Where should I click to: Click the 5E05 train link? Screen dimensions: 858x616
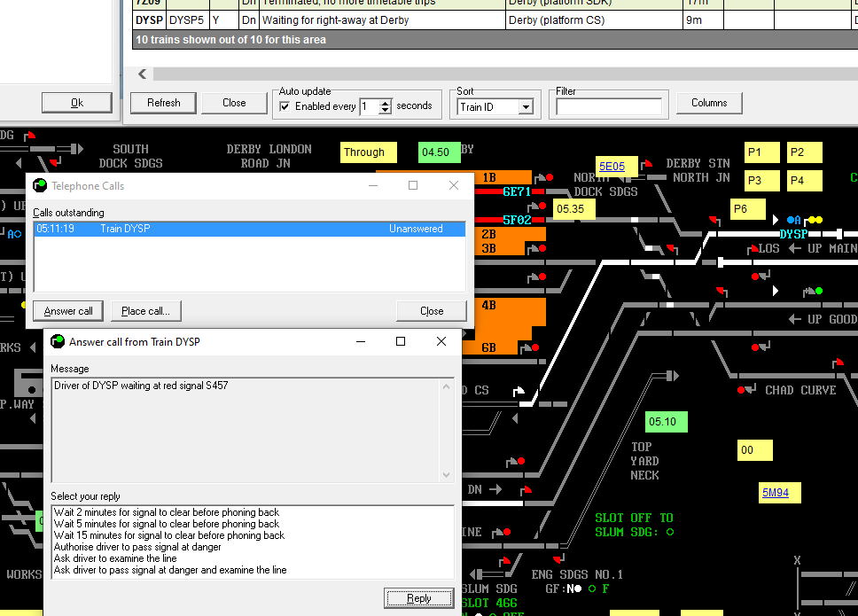612,167
